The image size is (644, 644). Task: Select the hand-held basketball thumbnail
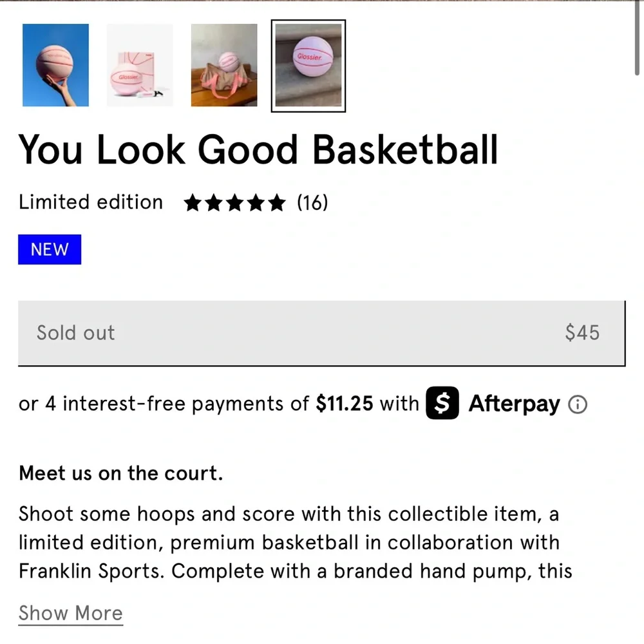(55, 65)
